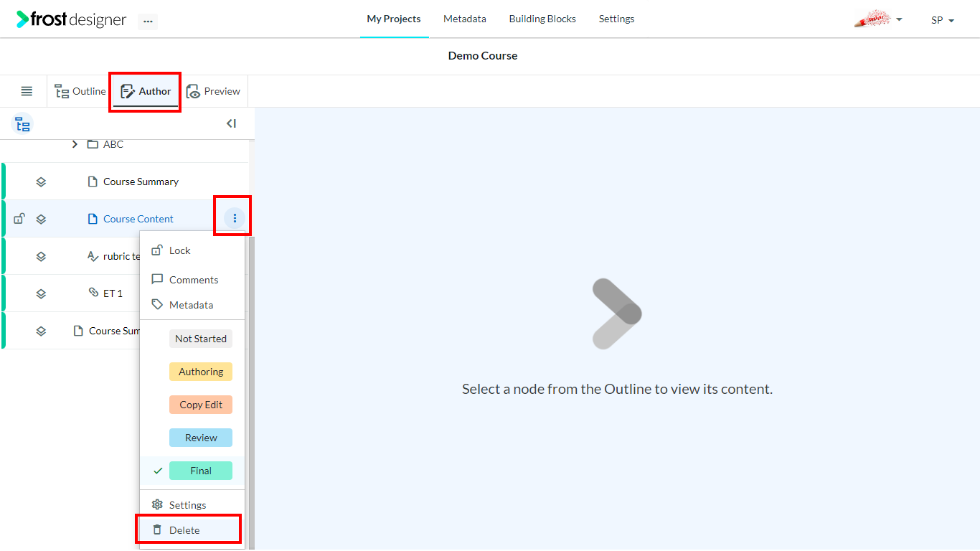The width and height of the screenshot is (980, 551).
Task: Select the Course Content node
Action: coord(138,219)
